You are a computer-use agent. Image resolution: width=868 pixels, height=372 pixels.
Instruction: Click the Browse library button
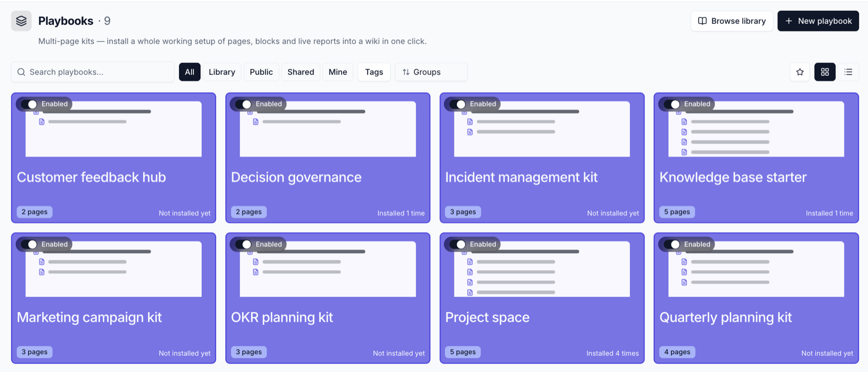731,21
